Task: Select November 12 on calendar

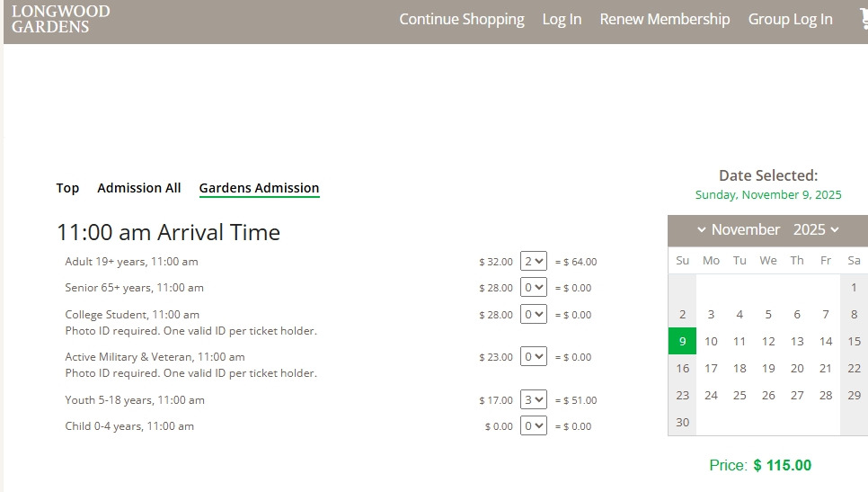Action: [x=768, y=341]
